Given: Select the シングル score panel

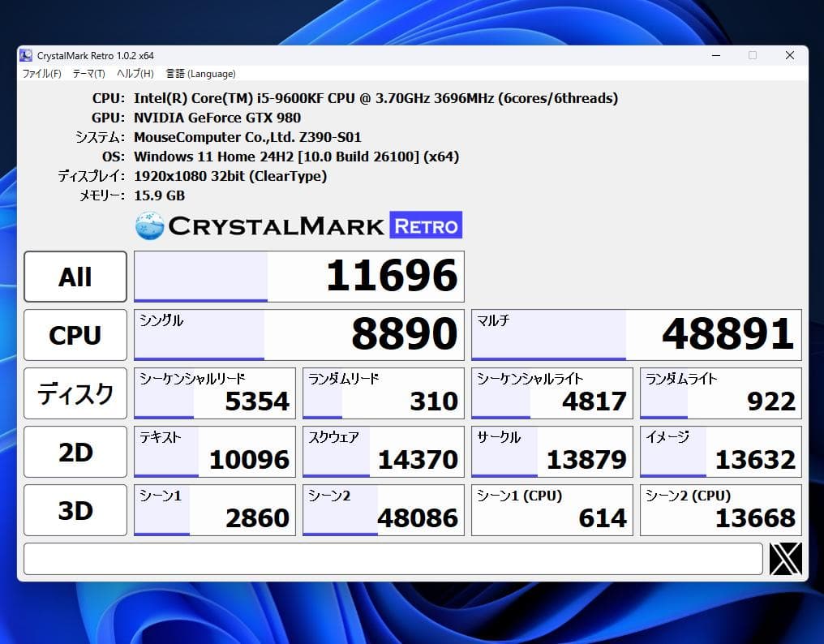Looking at the screenshot, I should click(x=299, y=335).
